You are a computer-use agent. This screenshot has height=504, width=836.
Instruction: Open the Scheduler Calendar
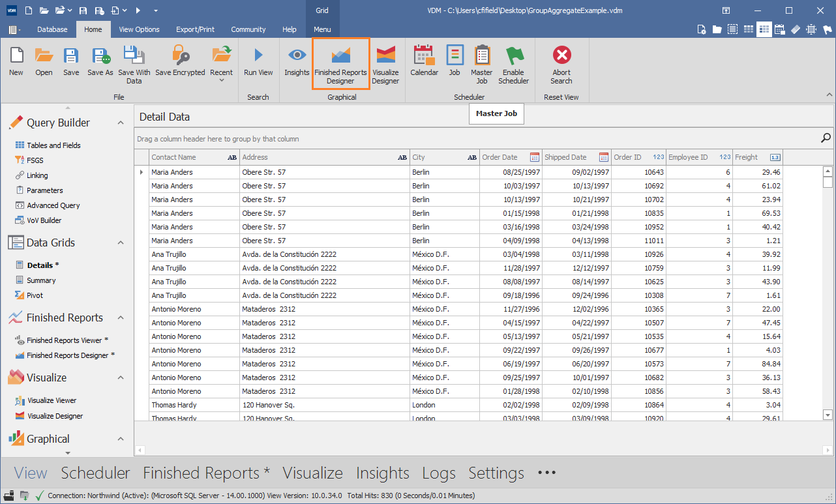(x=424, y=62)
